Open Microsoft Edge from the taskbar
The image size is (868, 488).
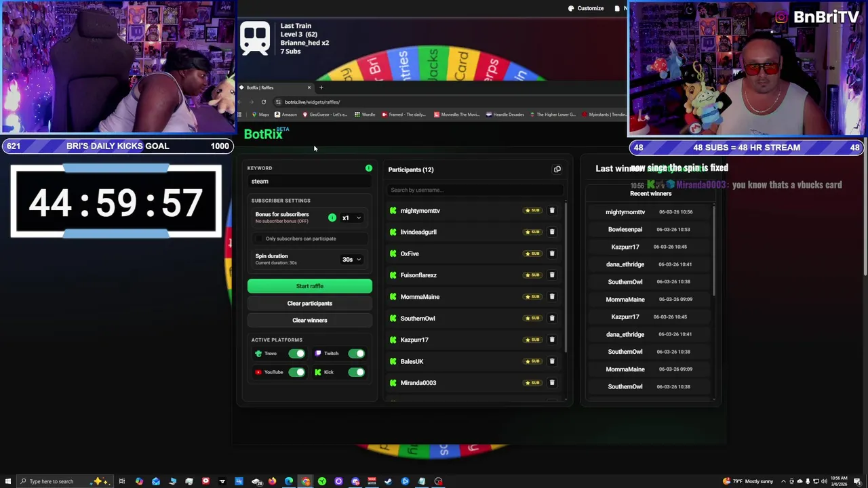coord(289,481)
